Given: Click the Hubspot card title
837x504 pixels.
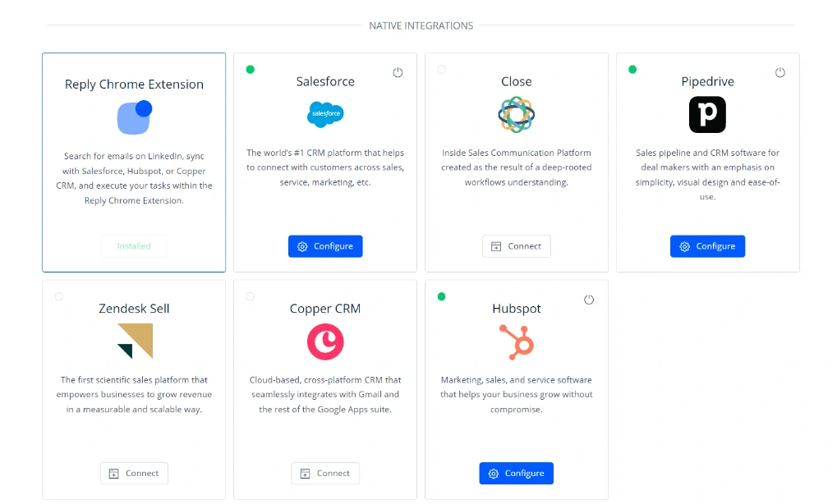Looking at the screenshot, I should pyautogui.click(x=516, y=309).
